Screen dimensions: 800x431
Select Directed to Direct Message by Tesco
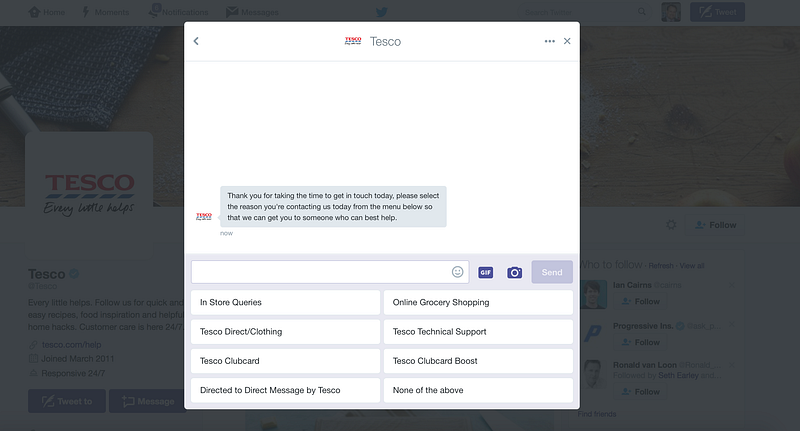coord(286,390)
